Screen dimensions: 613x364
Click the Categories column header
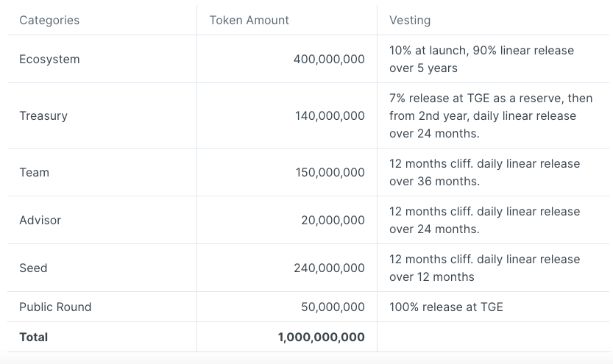[49, 21]
